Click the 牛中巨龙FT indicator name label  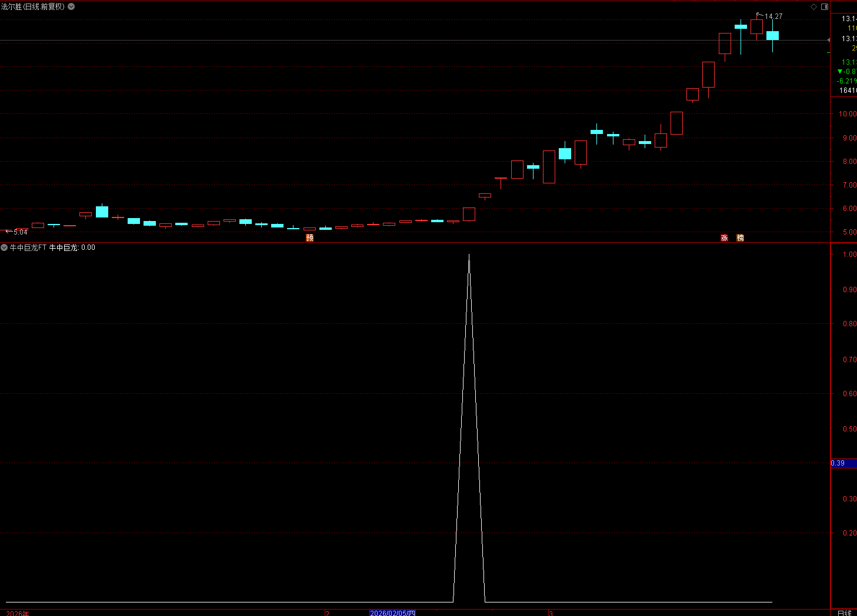tap(28, 247)
